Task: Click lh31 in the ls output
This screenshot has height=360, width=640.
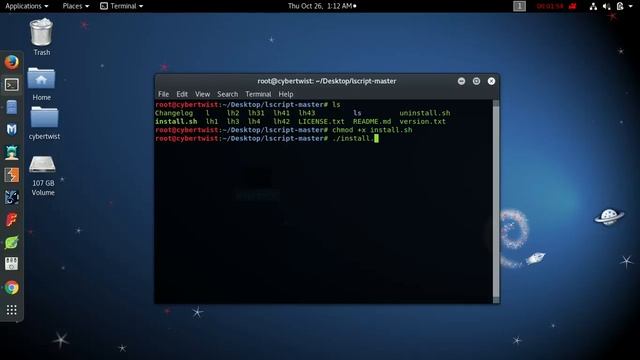Action: click(x=256, y=113)
